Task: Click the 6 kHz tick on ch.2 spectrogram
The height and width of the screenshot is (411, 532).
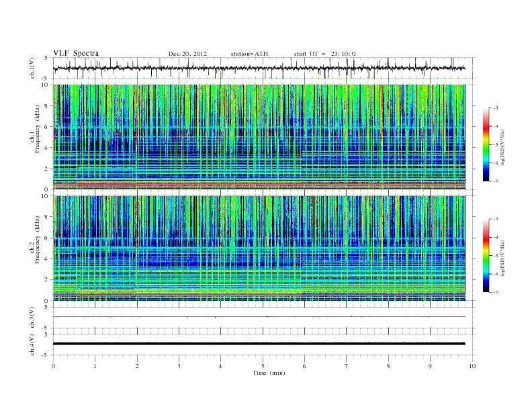Action: pos(46,238)
